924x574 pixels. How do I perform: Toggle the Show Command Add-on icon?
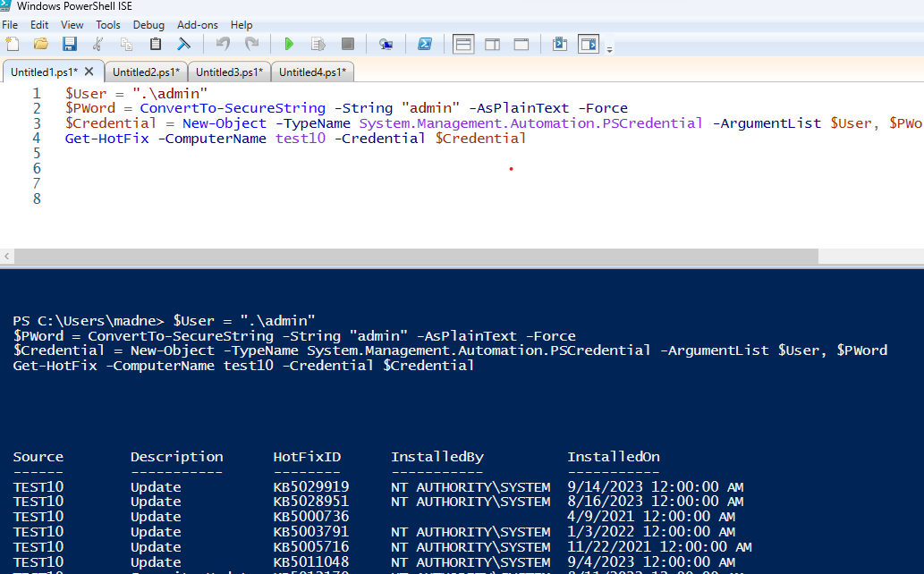[x=589, y=44]
